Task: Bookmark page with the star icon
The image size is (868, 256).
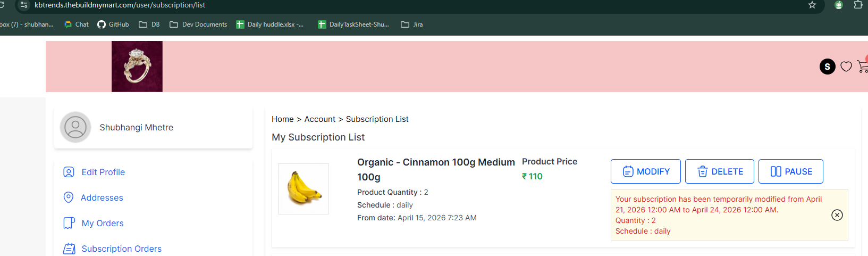Action: (x=812, y=5)
